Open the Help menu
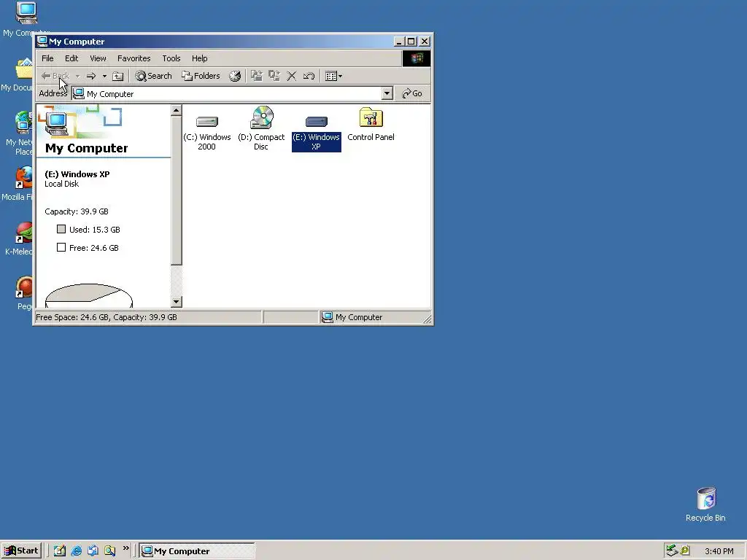 [x=200, y=58]
